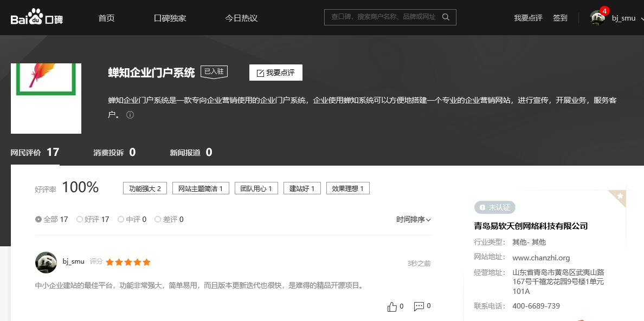Viewport: 644px width, 321px height.
Task: Select the 全部 17 radio filter
Action: tap(51, 219)
